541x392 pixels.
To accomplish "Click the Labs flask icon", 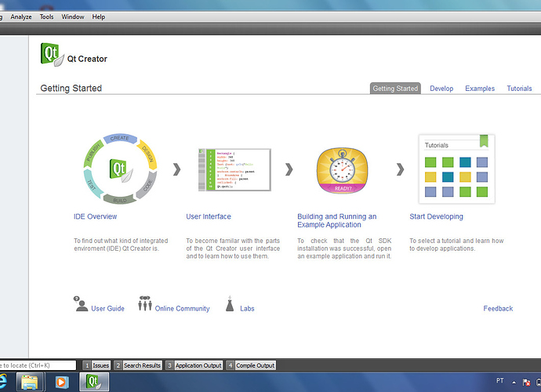I will [230, 303].
